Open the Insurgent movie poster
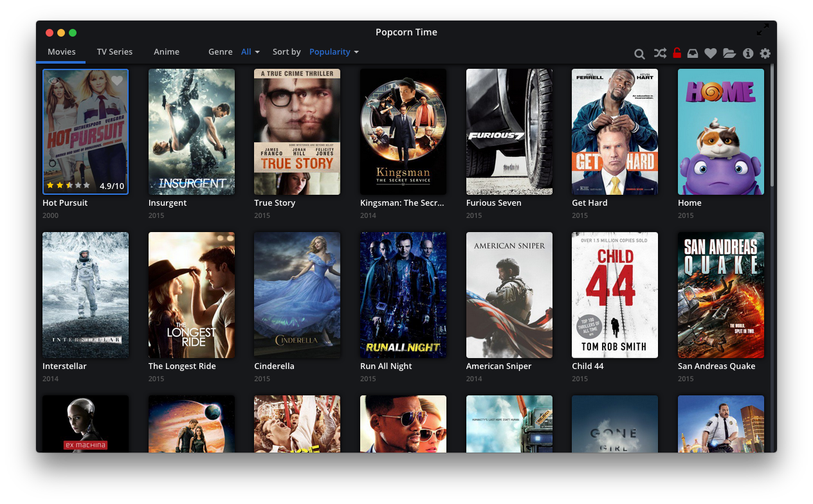Screen dimensions: 813x504 point(192,132)
